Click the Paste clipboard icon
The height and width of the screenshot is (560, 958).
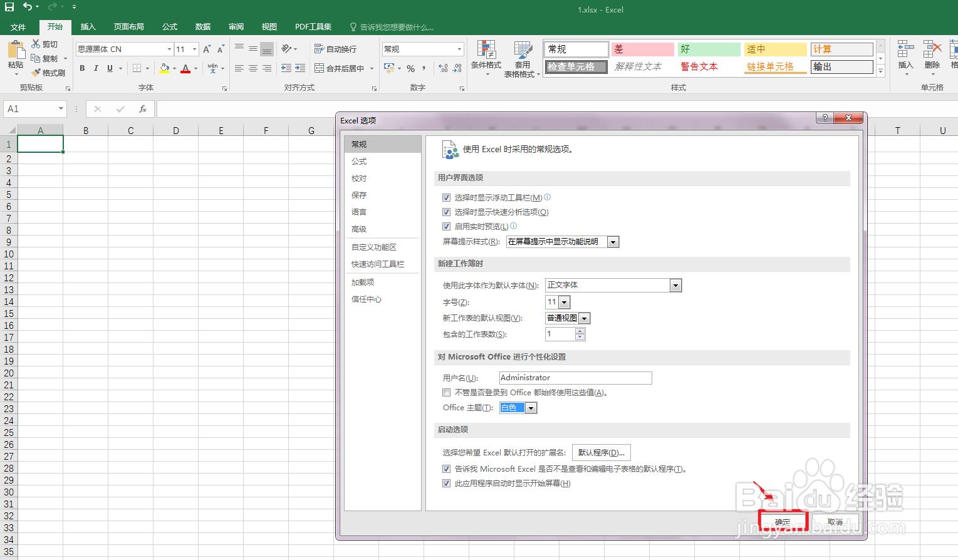pos(16,49)
